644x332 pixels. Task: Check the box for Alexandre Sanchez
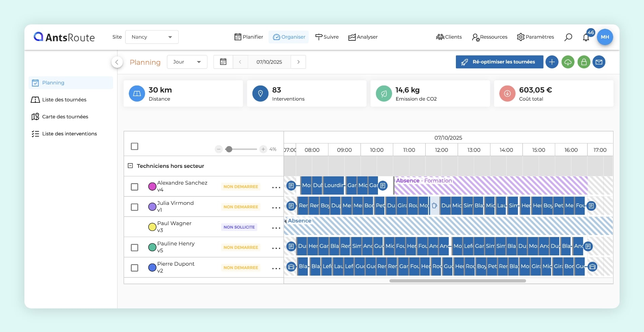tap(135, 187)
